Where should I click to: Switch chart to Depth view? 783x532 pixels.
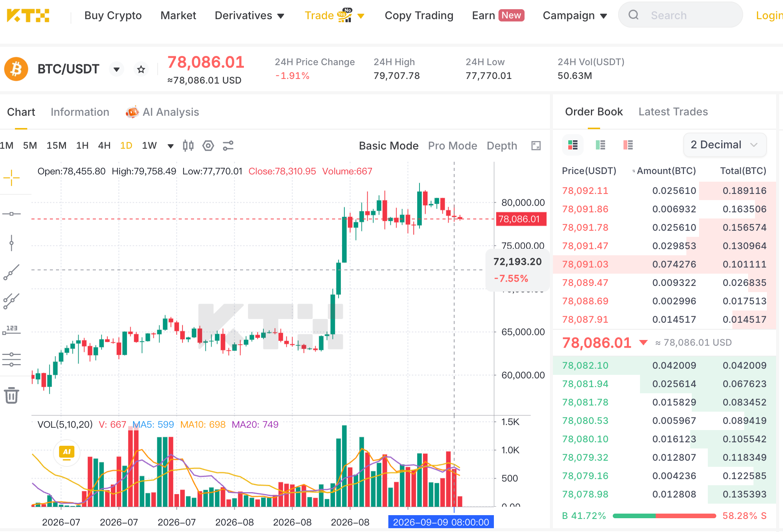[x=502, y=146]
